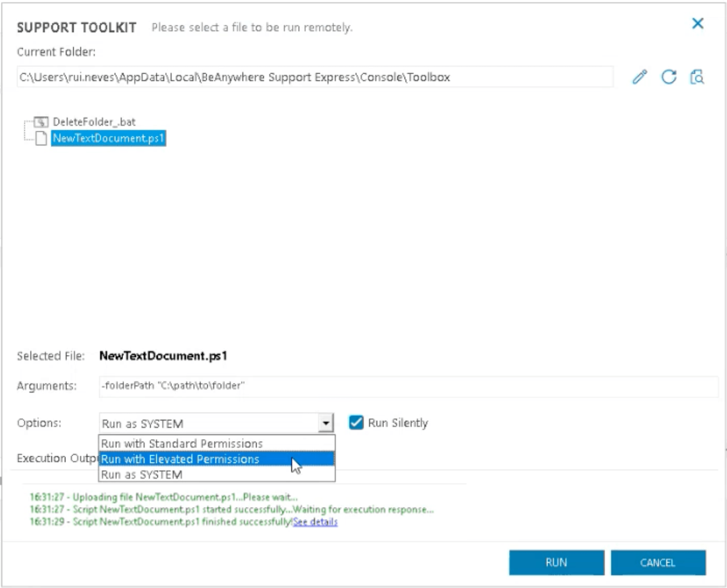Toggle the Run Silently checkbox
This screenshot has width=727, height=588.
click(x=356, y=423)
